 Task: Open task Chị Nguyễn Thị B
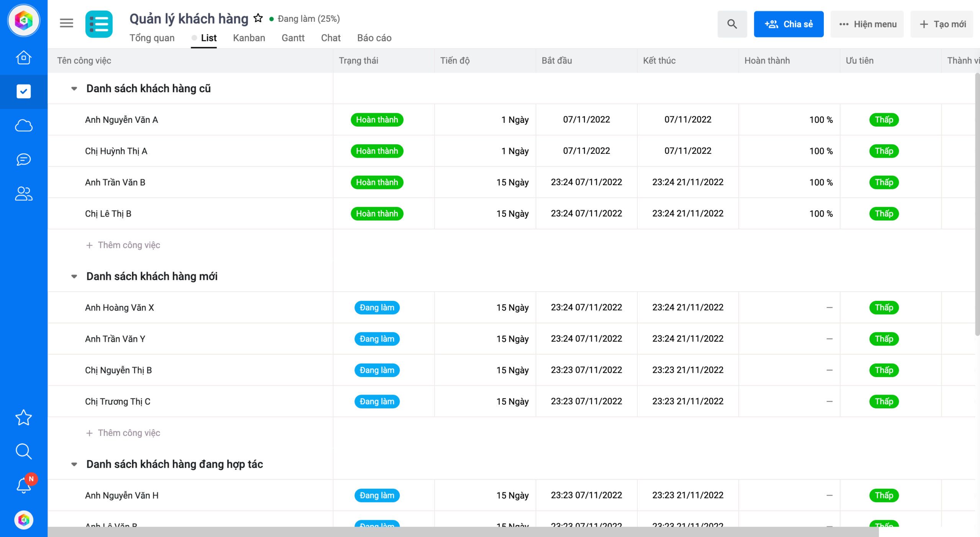(118, 371)
